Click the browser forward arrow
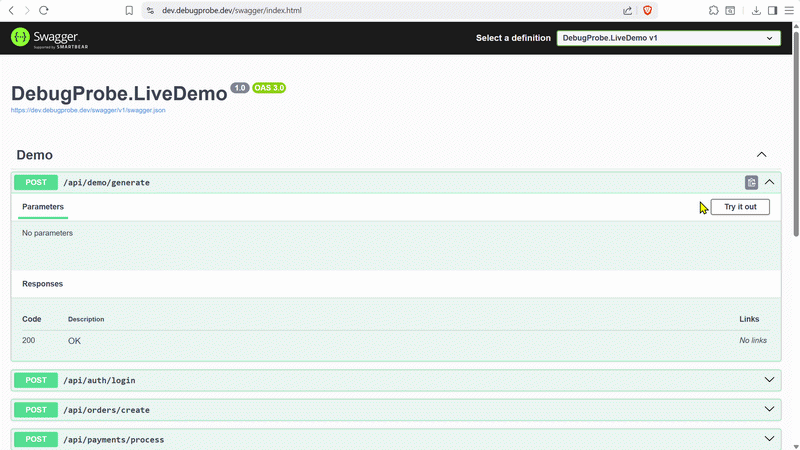This screenshot has width=800, height=450. (27, 10)
